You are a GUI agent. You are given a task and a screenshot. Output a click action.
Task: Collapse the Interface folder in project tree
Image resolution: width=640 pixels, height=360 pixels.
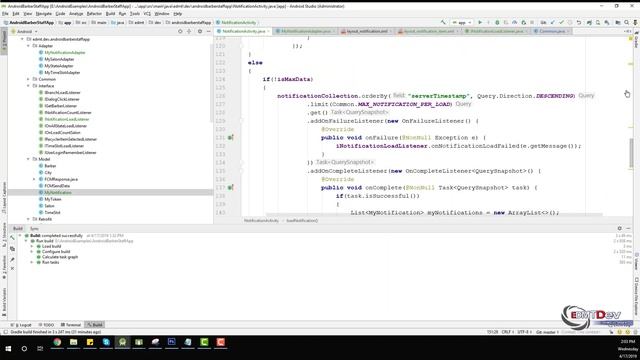[29, 86]
